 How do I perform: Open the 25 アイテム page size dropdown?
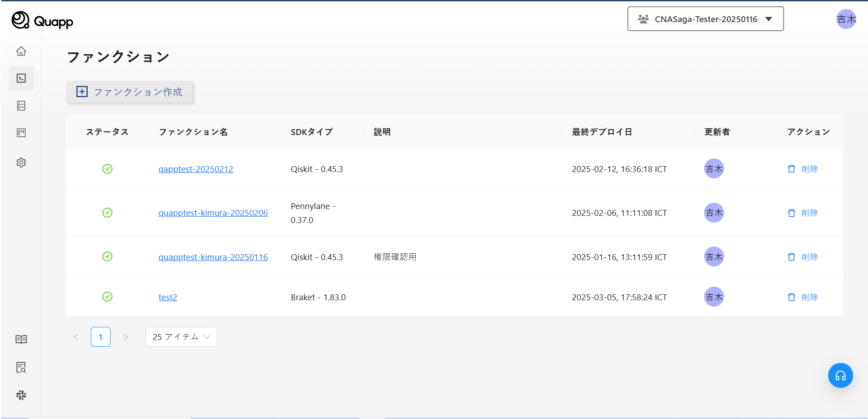(181, 337)
